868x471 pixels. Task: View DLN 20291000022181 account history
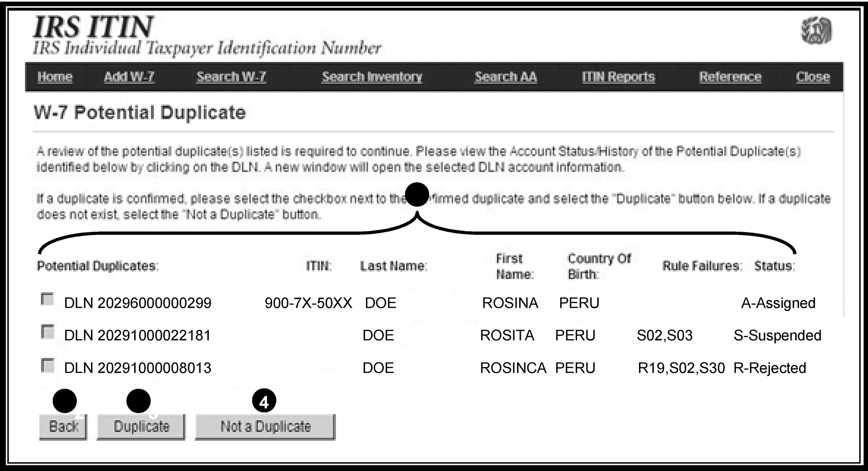coord(137,335)
